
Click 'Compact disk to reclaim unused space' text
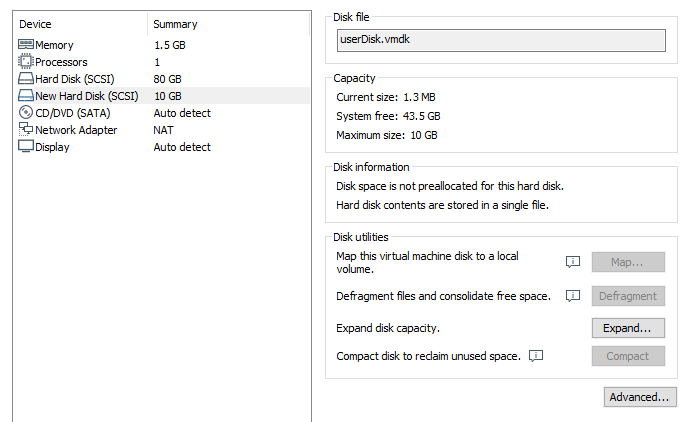point(428,356)
